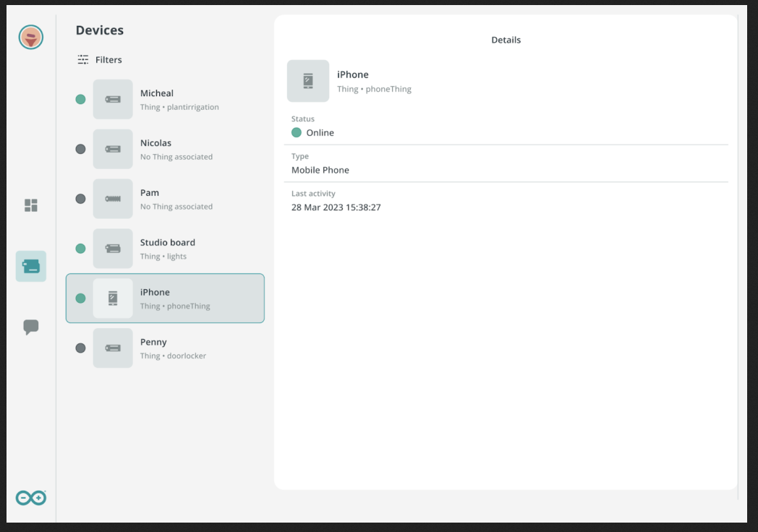
Task: Click 'No Thing associated' under Nicolas
Action: tap(176, 157)
